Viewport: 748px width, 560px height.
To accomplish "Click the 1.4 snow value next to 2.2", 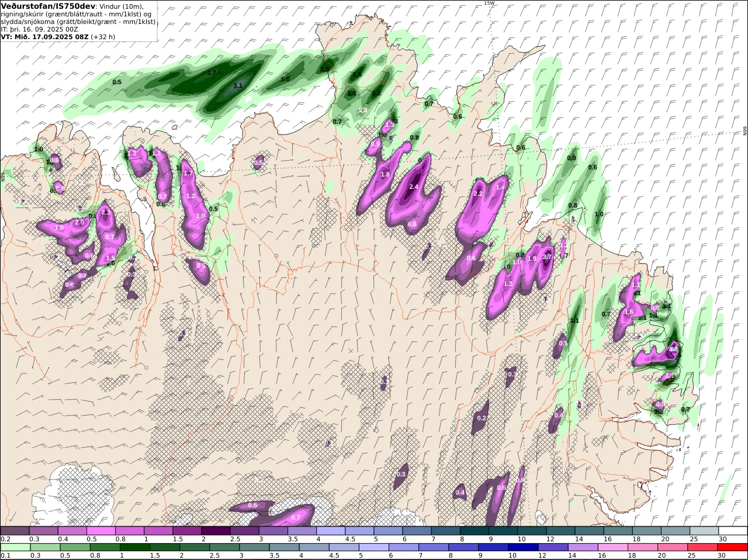I will [500, 187].
